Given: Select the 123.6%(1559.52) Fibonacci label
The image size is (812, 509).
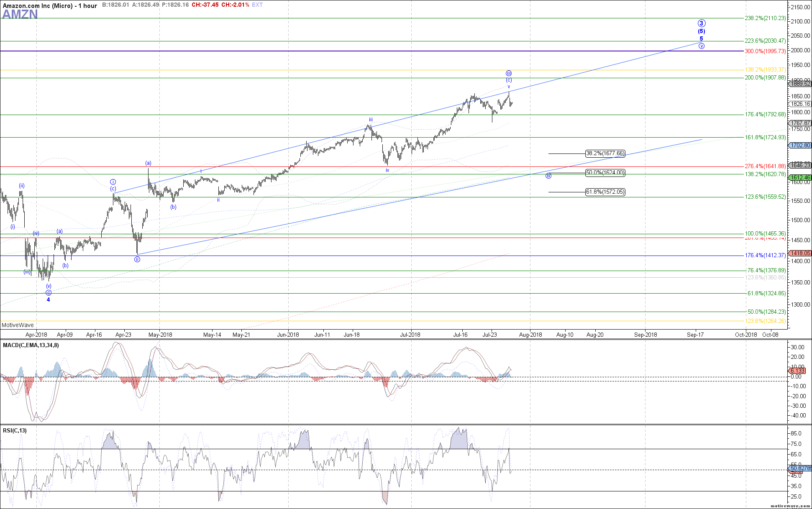Looking at the screenshot, I should click(765, 197).
